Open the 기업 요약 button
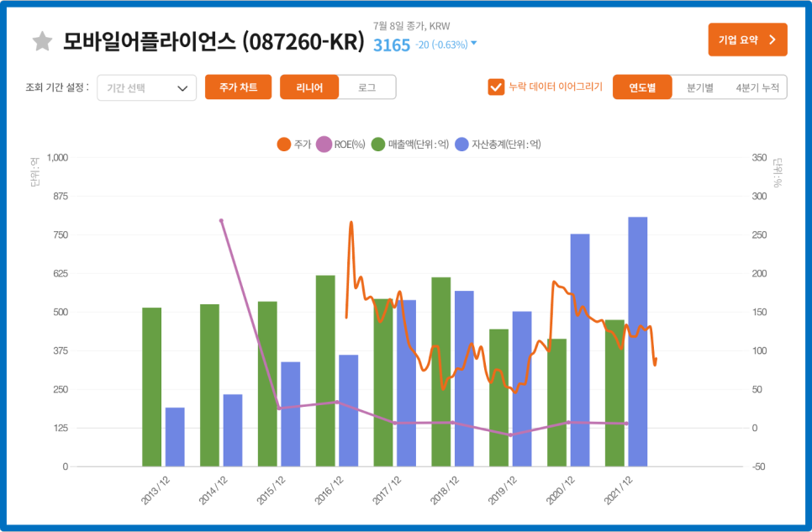Screen dimensions: 812x532 coord(747,40)
